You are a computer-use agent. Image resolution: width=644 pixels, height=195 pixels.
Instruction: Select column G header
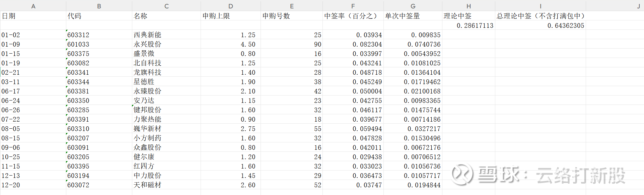413,6
